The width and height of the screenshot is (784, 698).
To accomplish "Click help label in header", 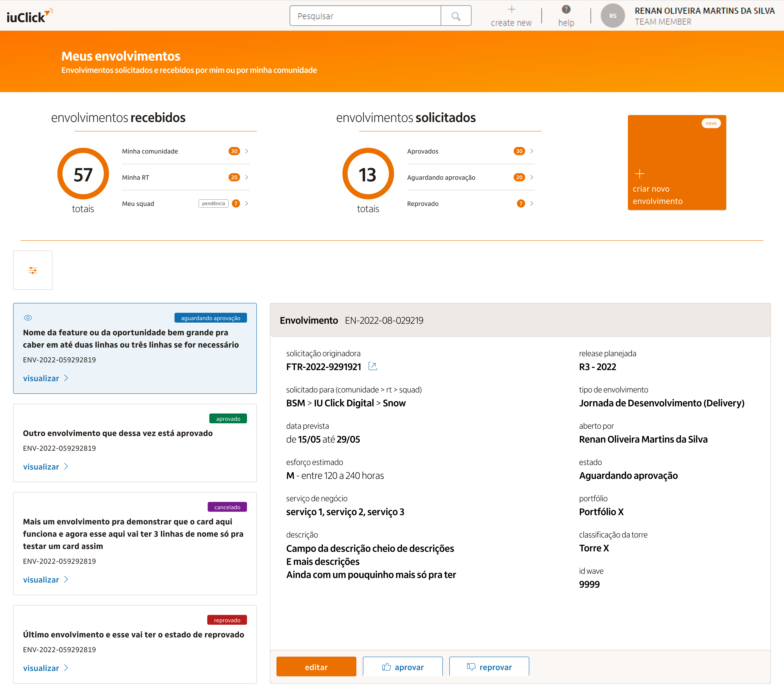I will [566, 23].
